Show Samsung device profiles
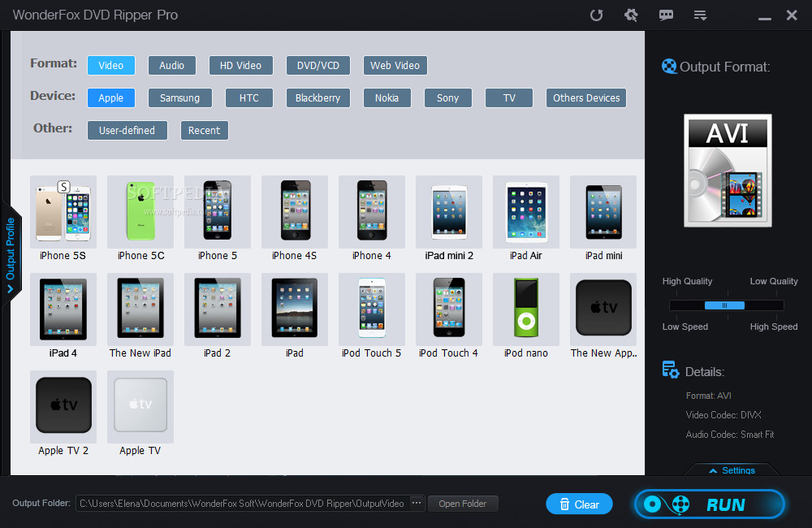This screenshot has width=812, height=528. (179, 98)
